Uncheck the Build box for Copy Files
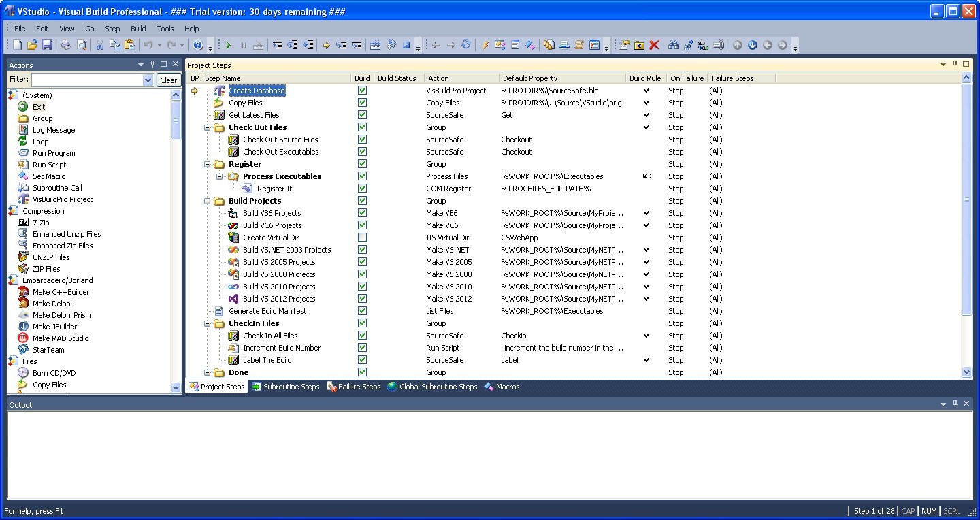The height and width of the screenshot is (520, 980). pos(363,102)
